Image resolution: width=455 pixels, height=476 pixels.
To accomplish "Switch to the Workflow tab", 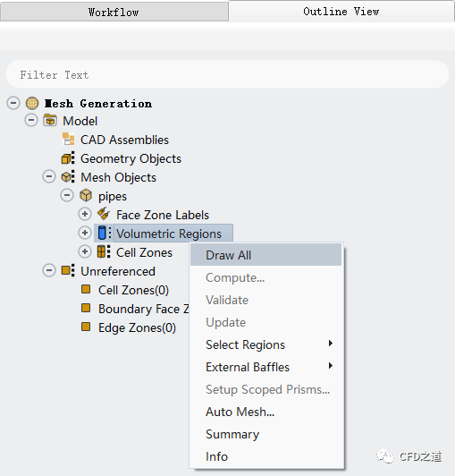I will [114, 12].
